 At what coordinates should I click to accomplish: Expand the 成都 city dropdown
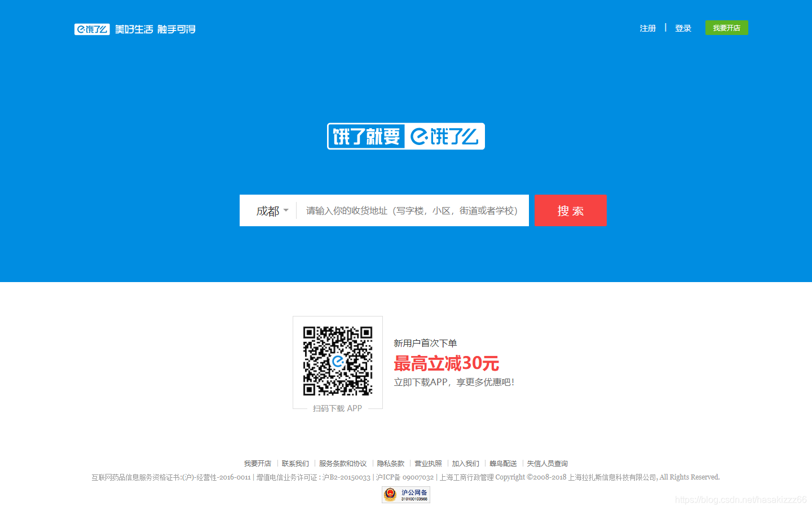tap(272, 211)
